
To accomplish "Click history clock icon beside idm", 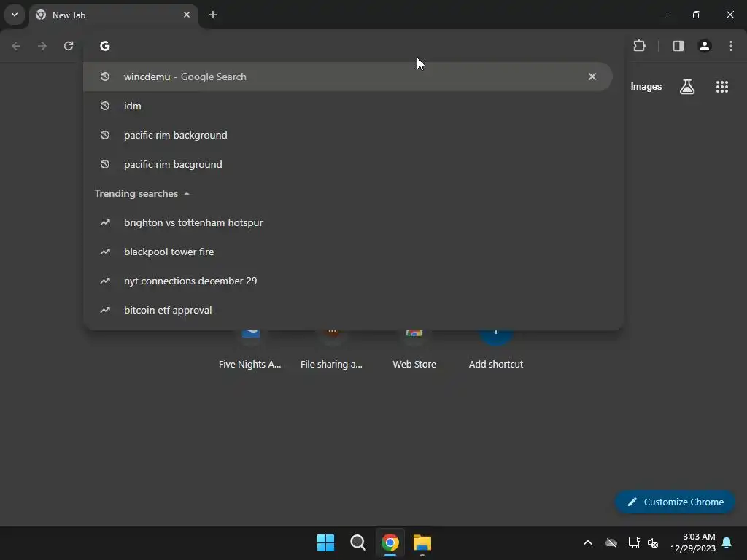I will click(x=105, y=106).
